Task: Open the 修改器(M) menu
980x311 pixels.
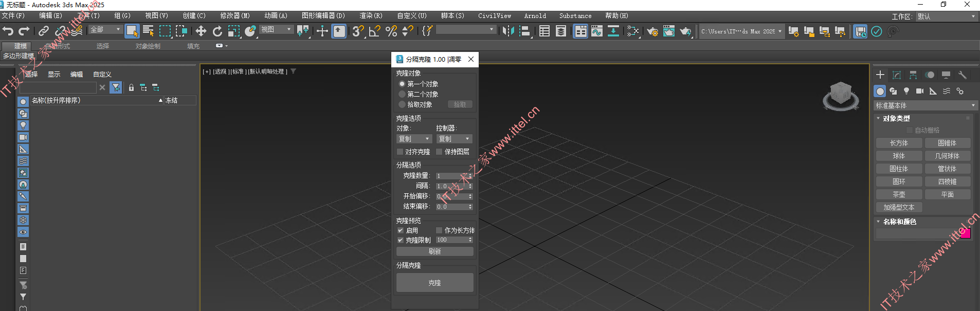Action: [x=235, y=16]
